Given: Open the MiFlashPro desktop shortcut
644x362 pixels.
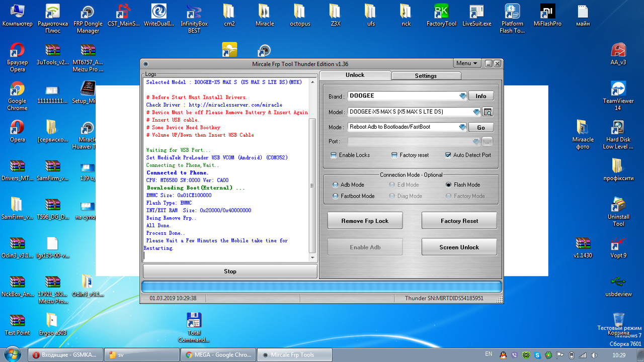Looking at the screenshot, I should (x=547, y=16).
